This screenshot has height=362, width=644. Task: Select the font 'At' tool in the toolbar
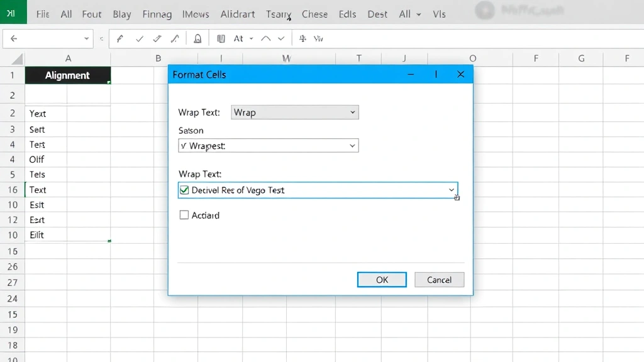(240, 38)
